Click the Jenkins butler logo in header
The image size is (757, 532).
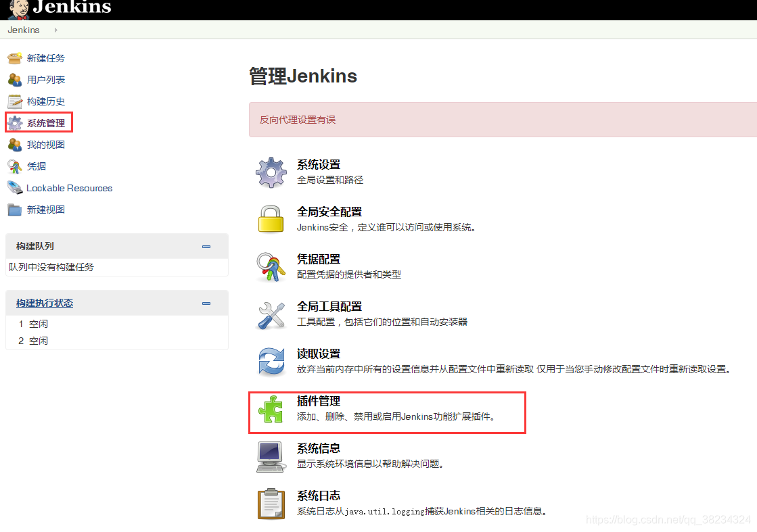(x=18, y=9)
